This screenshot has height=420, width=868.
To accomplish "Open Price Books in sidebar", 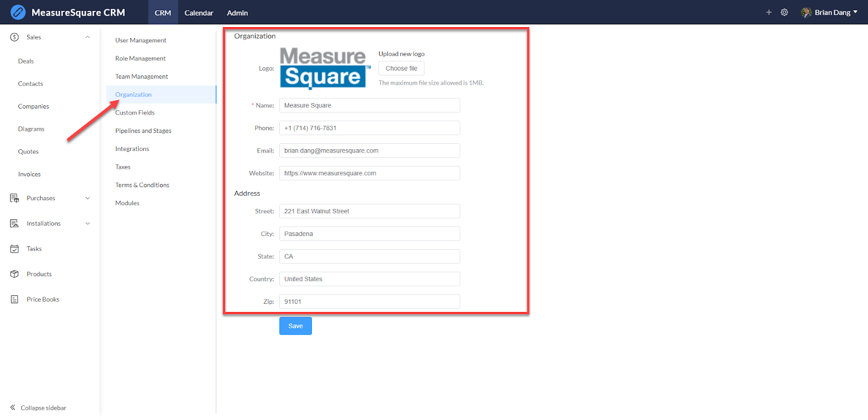I will tap(43, 299).
